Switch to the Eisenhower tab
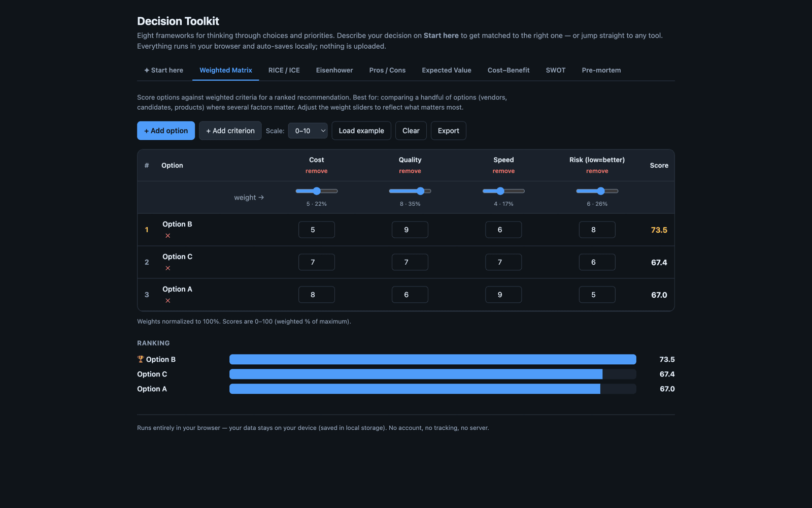The height and width of the screenshot is (508, 812). pos(334,70)
